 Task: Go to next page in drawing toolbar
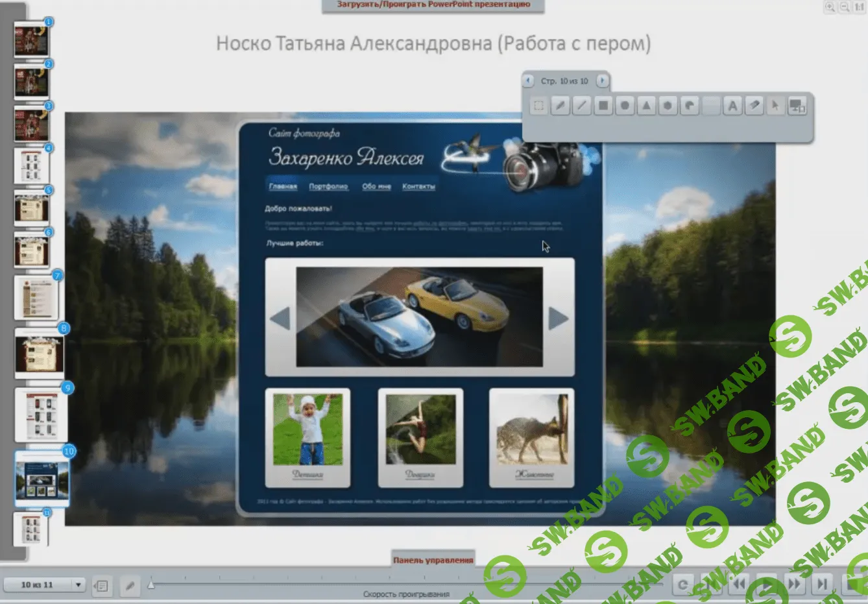[602, 80]
